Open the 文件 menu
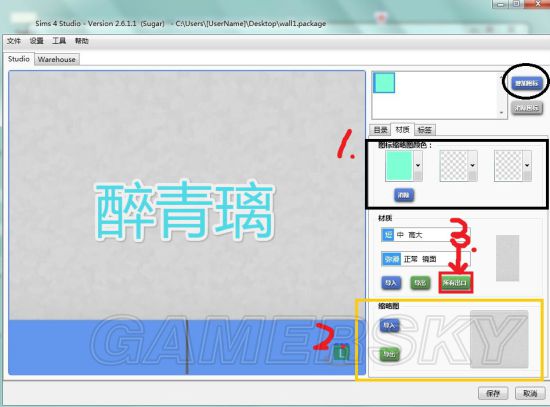 pos(14,41)
